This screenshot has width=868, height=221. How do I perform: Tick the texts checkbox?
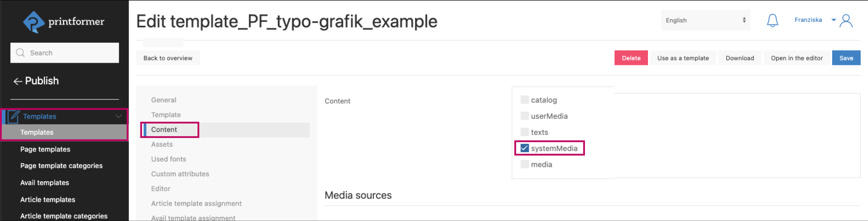point(525,132)
